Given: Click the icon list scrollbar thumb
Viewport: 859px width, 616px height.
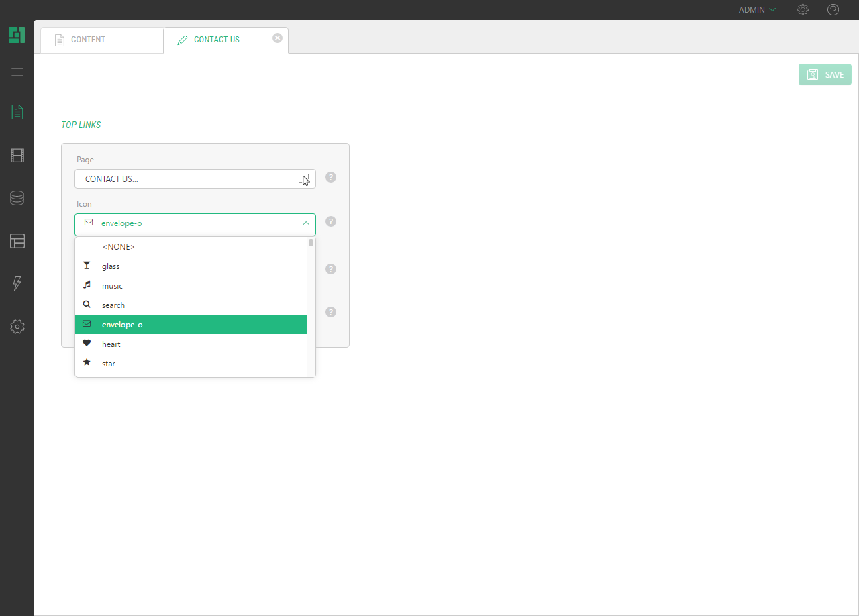Looking at the screenshot, I should coord(311,243).
